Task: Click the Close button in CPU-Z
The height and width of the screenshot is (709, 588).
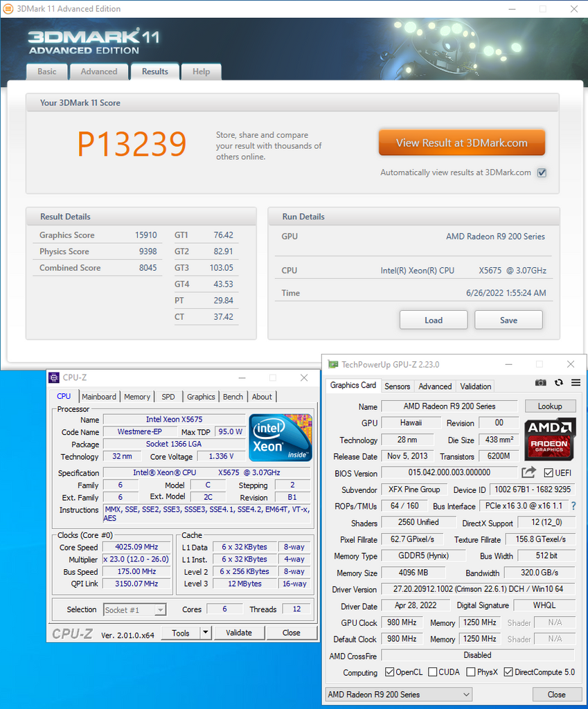Action: pyautogui.click(x=292, y=633)
